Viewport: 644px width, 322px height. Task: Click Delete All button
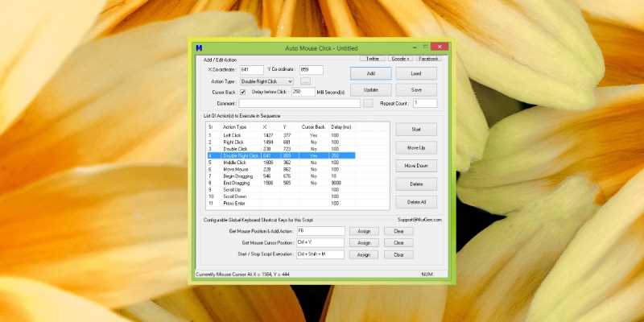point(416,201)
